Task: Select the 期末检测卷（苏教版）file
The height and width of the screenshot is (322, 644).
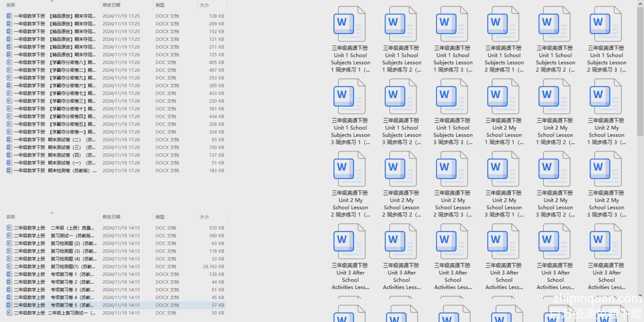Action: (55, 171)
